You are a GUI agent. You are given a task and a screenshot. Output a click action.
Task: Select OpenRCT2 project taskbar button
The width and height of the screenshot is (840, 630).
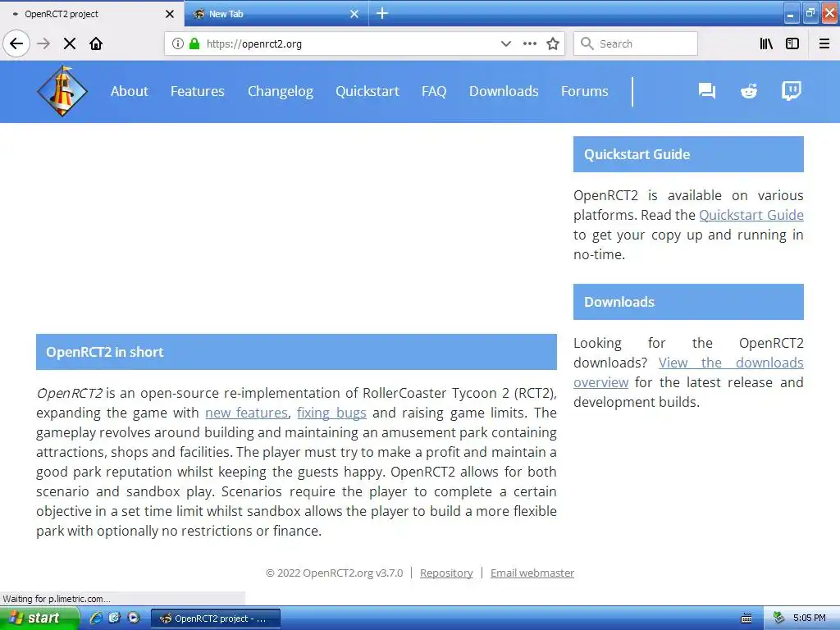(x=216, y=619)
